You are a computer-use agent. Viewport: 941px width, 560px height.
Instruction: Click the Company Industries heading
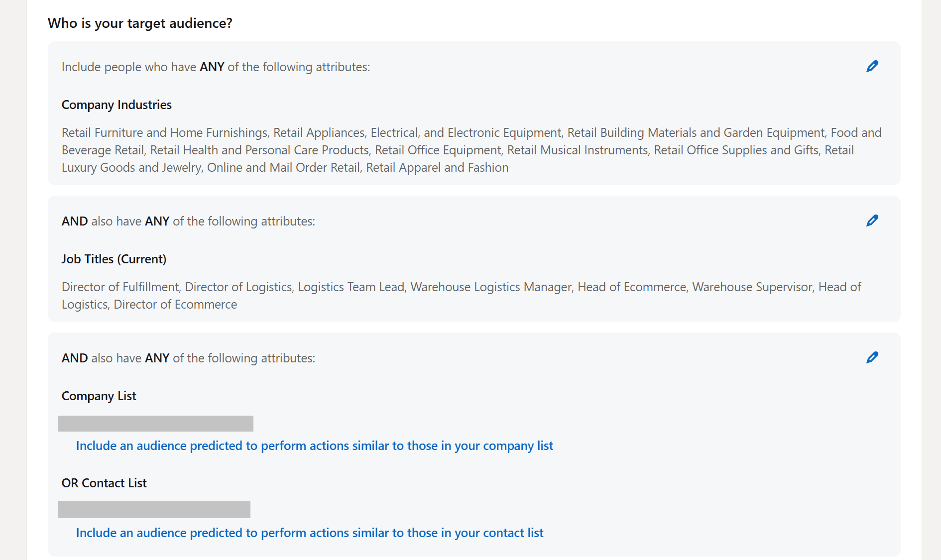(117, 105)
